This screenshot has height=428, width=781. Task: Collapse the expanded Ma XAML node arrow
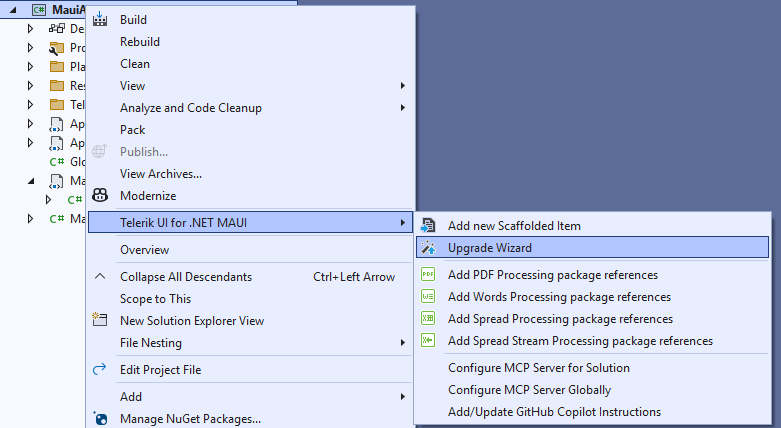(x=31, y=181)
